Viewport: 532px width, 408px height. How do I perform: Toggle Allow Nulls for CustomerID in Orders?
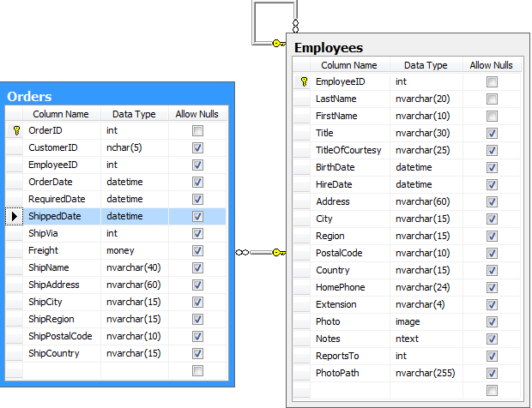pos(198,148)
